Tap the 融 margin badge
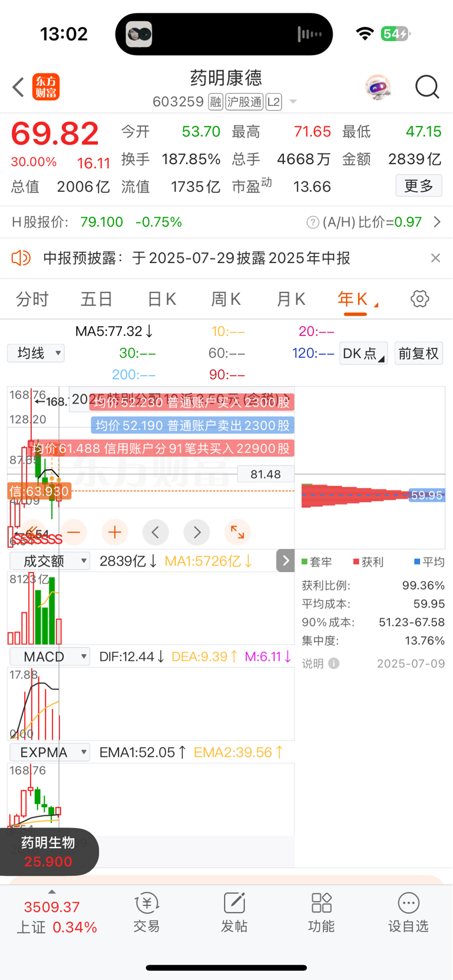 pos(216,102)
